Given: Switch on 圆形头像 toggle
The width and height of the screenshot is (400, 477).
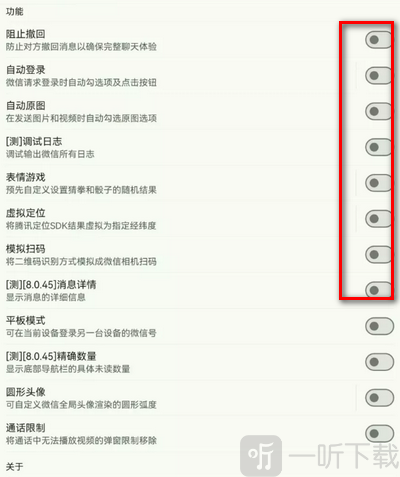Looking at the screenshot, I should point(379,398).
